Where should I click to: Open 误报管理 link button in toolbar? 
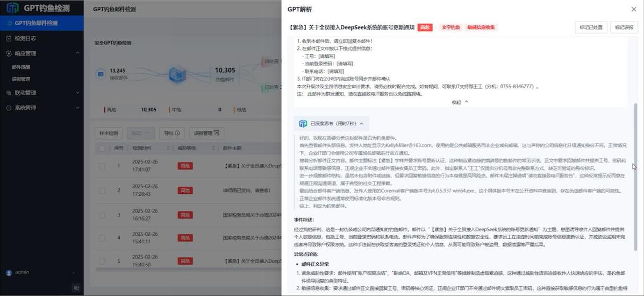click(206, 133)
